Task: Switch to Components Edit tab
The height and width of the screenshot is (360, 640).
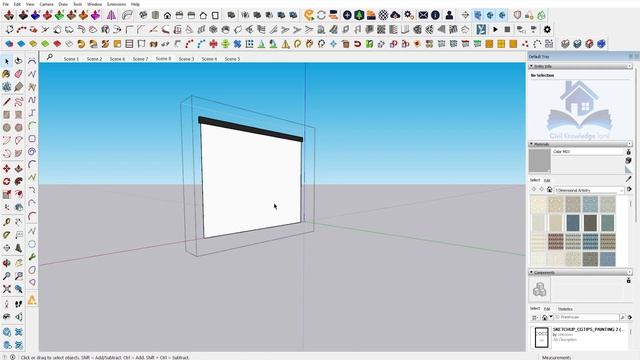Action: 547,309
